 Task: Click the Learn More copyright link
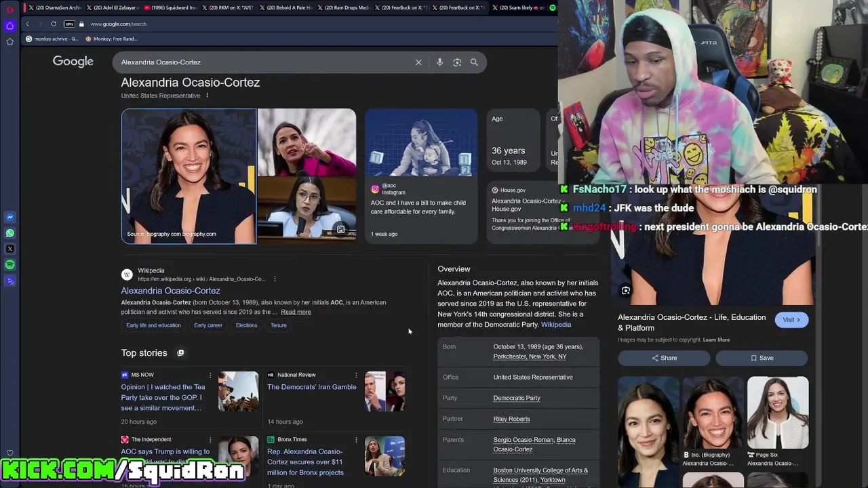pyautogui.click(x=716, y=340)
